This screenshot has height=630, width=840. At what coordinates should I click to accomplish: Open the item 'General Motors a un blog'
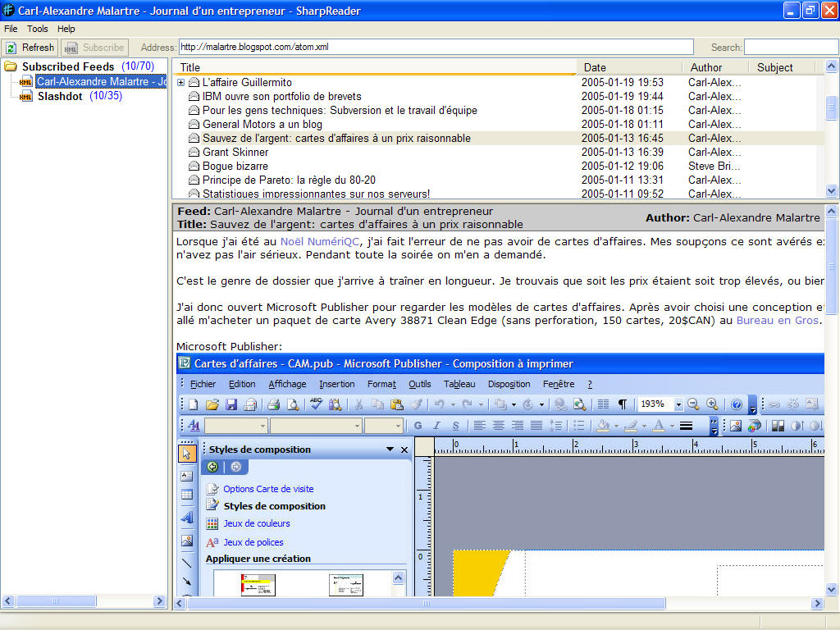pyautogui.click(x=262, y=125)
